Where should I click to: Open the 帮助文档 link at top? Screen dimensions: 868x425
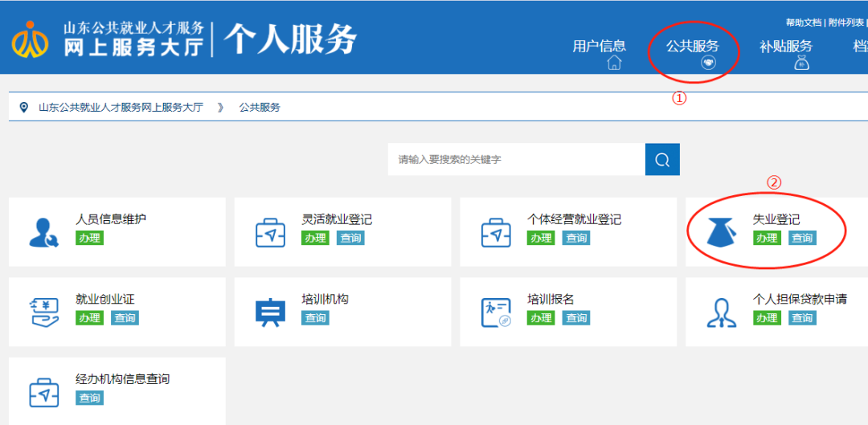click(803, 22)
